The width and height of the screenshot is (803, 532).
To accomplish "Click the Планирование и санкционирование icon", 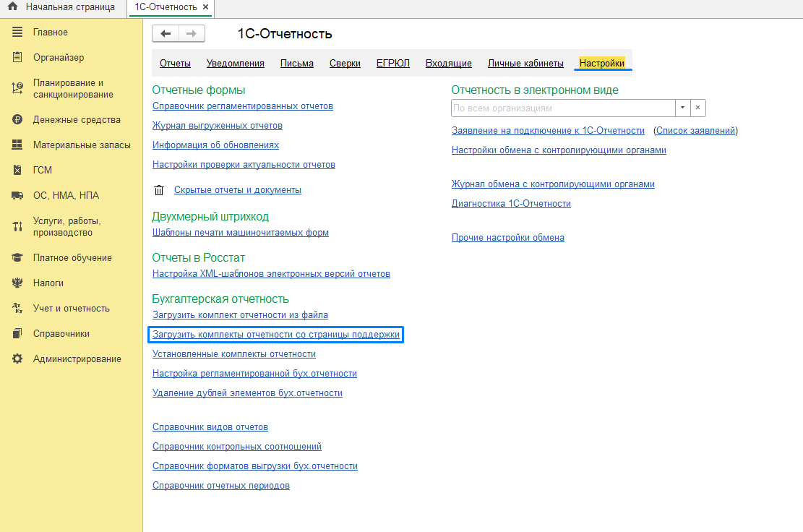I will (x=17, y=88).
